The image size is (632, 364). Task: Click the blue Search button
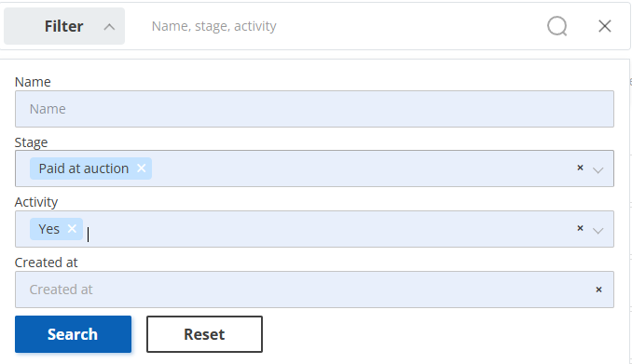pyautogui.click(x=73, y=334)
